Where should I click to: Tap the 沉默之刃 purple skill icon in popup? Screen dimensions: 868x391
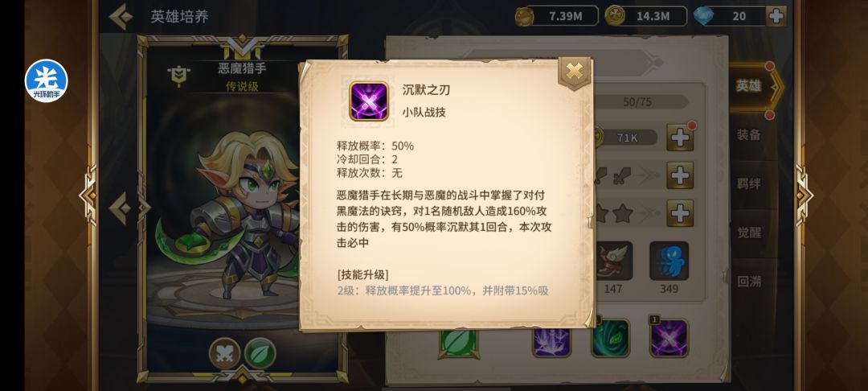point(369,101)
